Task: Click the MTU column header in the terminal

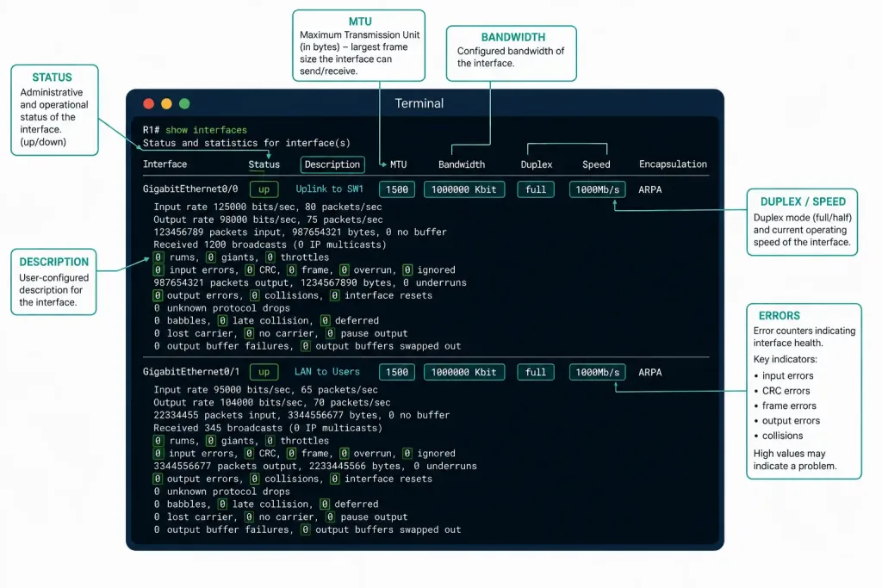Action: (398, 164)
